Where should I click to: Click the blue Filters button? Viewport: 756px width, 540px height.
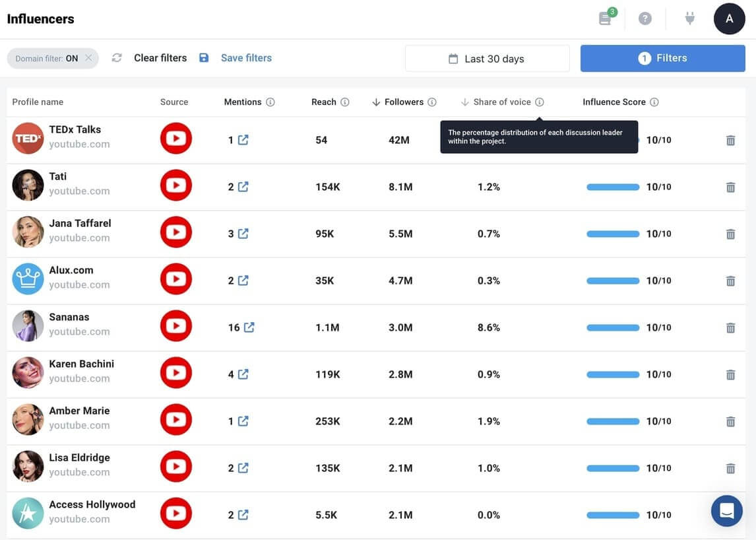click(x=662, y=59)
